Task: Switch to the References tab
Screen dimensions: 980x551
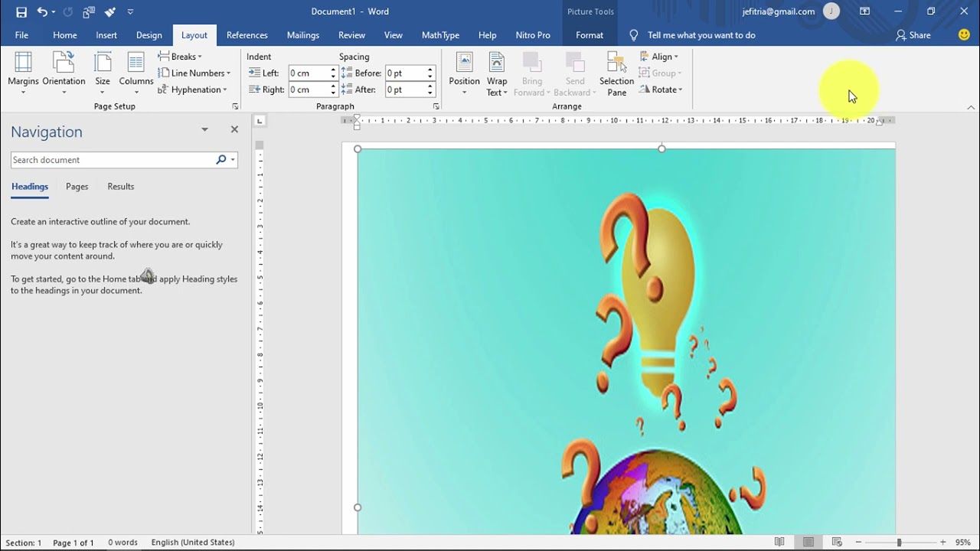Action: (247, 35)
